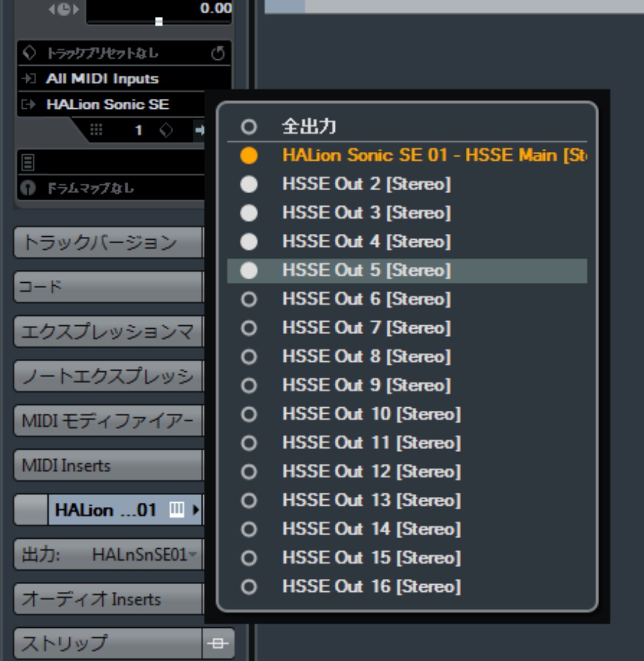Click the diamond icon beside channel 1
The image size is (644, 661).
166,130
